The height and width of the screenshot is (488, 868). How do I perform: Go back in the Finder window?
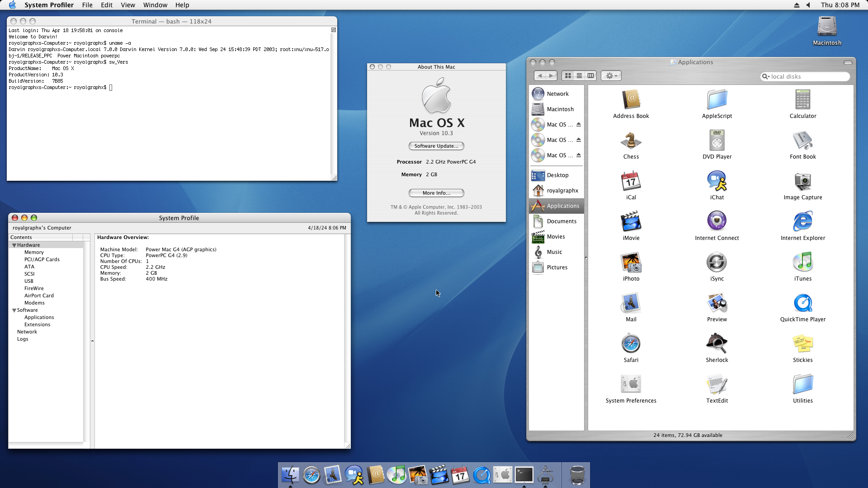[540, 76]
